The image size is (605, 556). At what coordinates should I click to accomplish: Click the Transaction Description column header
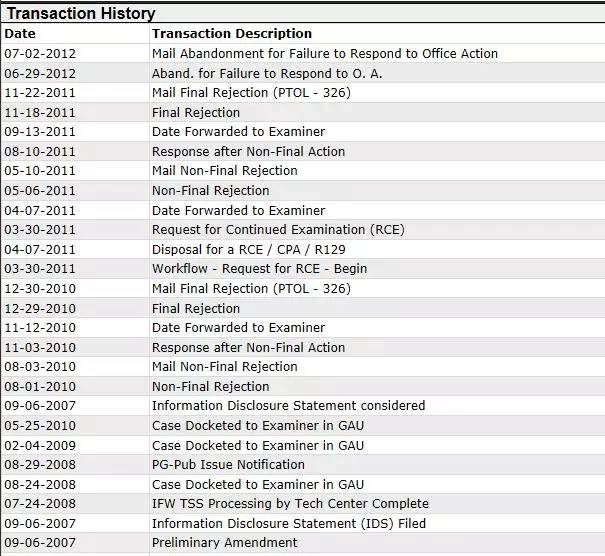[x=232, y=34]
